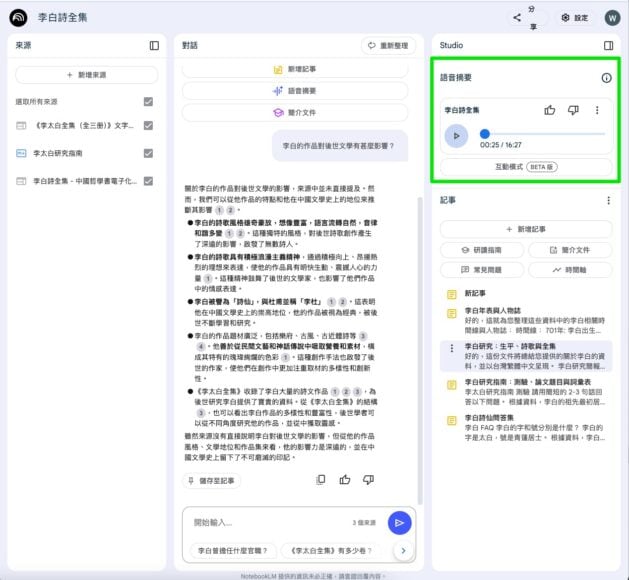Give the chat answer a thumbs up
The width and height of the screenshot is (629, 580).
tap(345, 480)
